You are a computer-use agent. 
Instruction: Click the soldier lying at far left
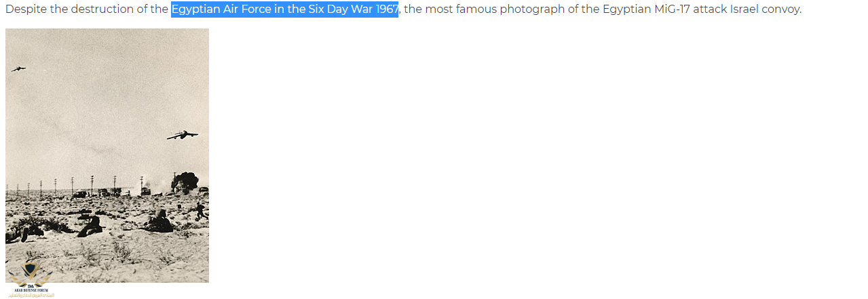[x=20, y=233]
